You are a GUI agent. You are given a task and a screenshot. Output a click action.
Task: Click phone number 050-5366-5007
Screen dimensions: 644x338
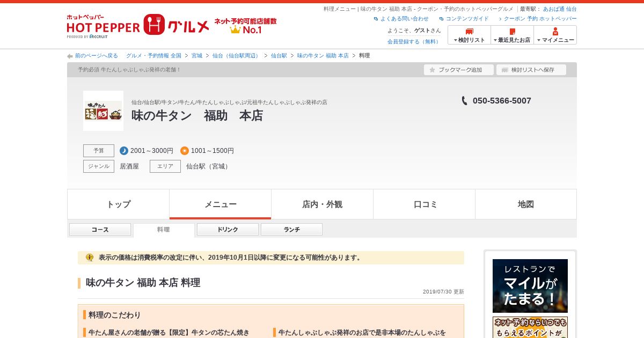pos(502,101)
